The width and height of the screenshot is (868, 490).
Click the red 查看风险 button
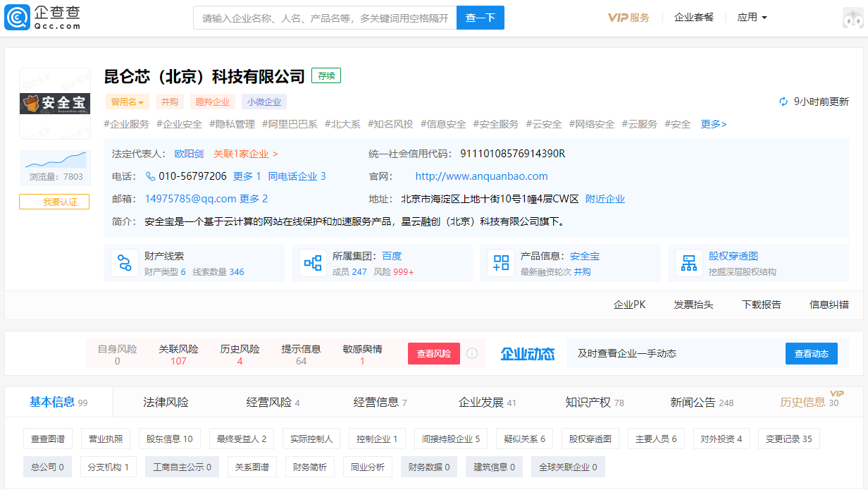[433, 354]
